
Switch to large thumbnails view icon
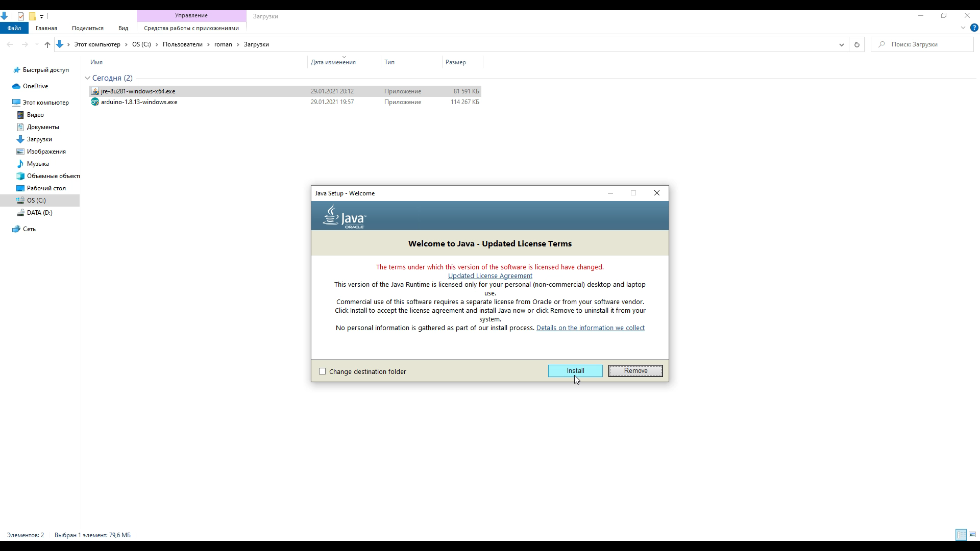[x=972, y=535]
